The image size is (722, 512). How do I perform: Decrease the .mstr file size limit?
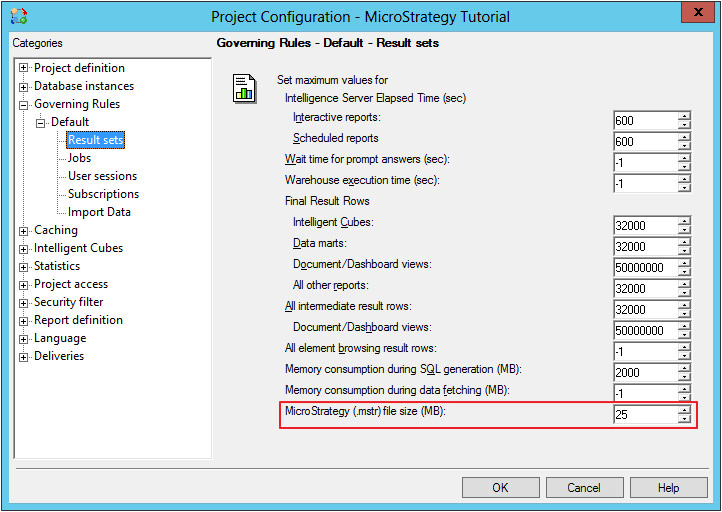tap(684, 419)
